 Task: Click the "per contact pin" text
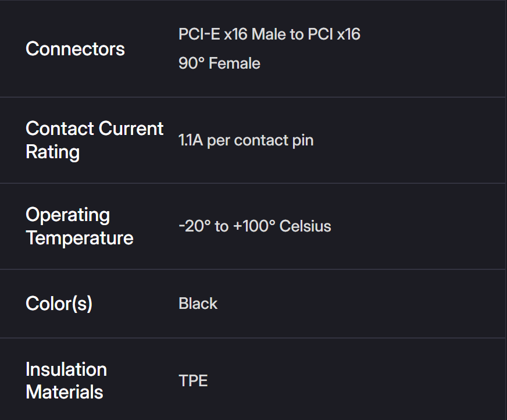tap(260, 141)
